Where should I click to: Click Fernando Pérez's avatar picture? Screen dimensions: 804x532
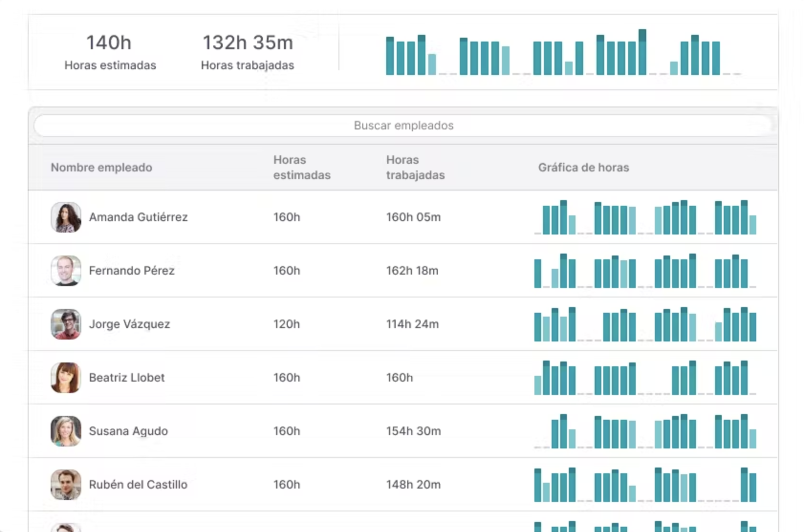pos(66,271)
